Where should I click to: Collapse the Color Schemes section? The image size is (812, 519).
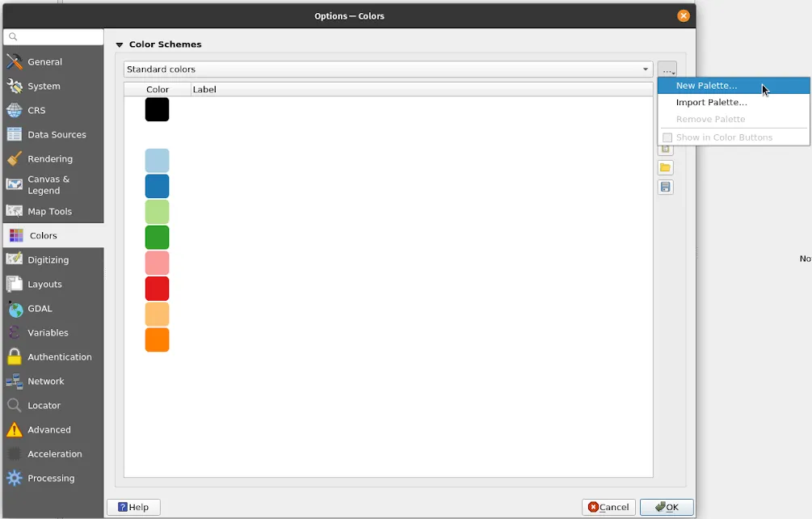120,44
